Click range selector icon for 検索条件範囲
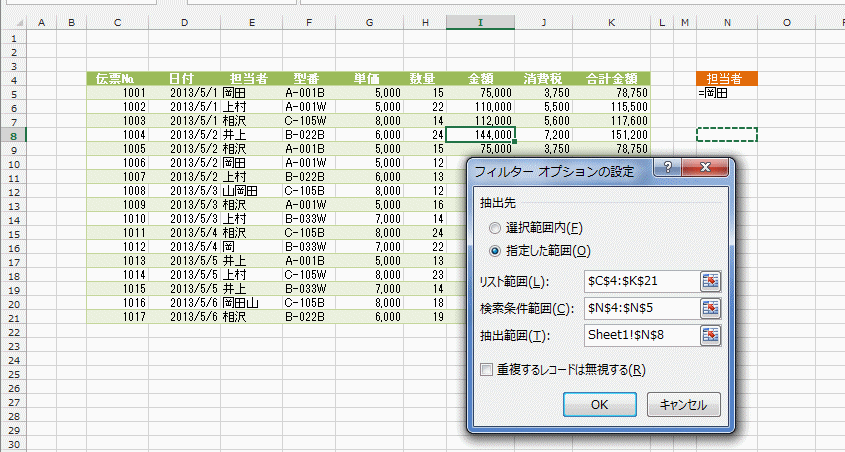Screen dimensions: 845x452 coord(711,308)
